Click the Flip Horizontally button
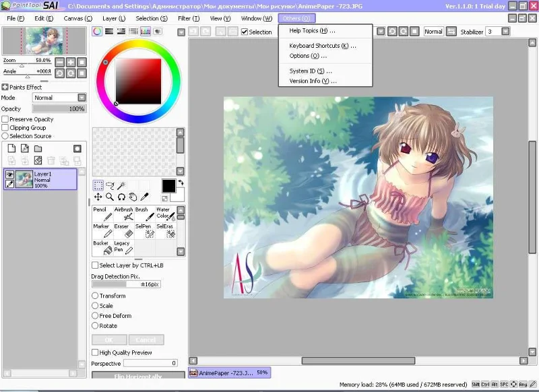539x392 pixels. click(138, 375)
